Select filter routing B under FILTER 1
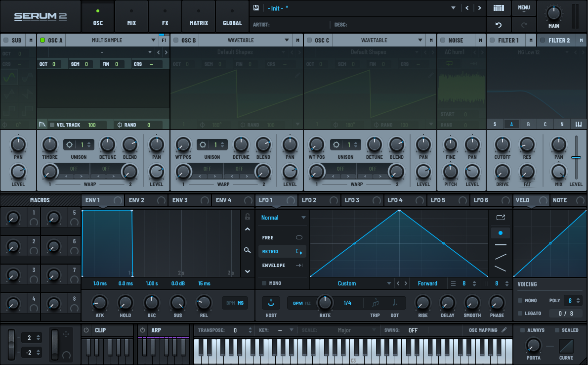The height and width of the screenshot is (365, 588). [528, 125]
